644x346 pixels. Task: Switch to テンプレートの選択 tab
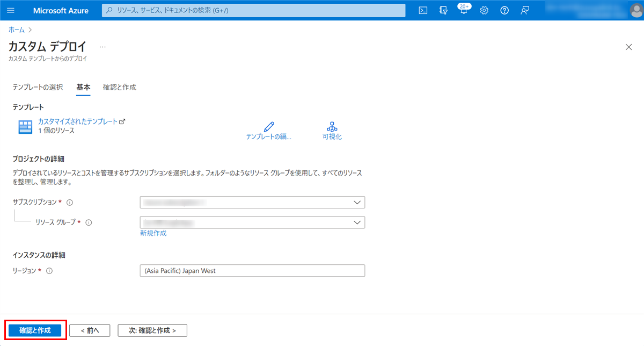(x=38, y=87)
